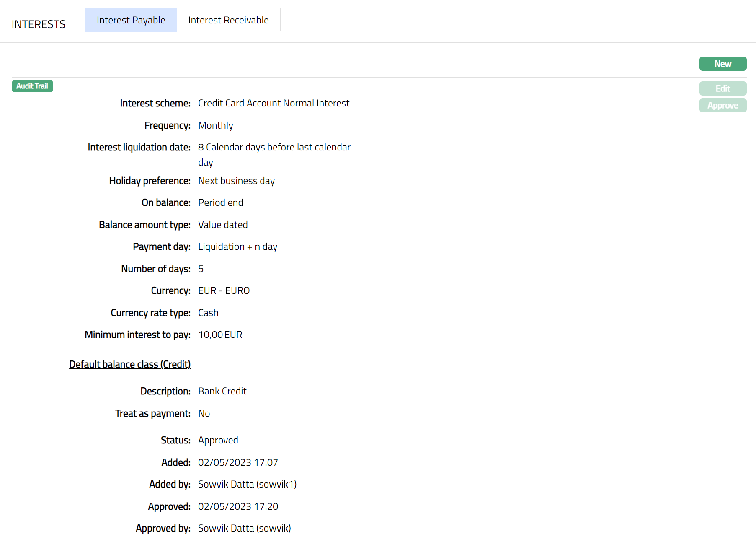Click the Default balance class (Credit) heading
This screenshot has height=542, width=756.
pos(130,364)
